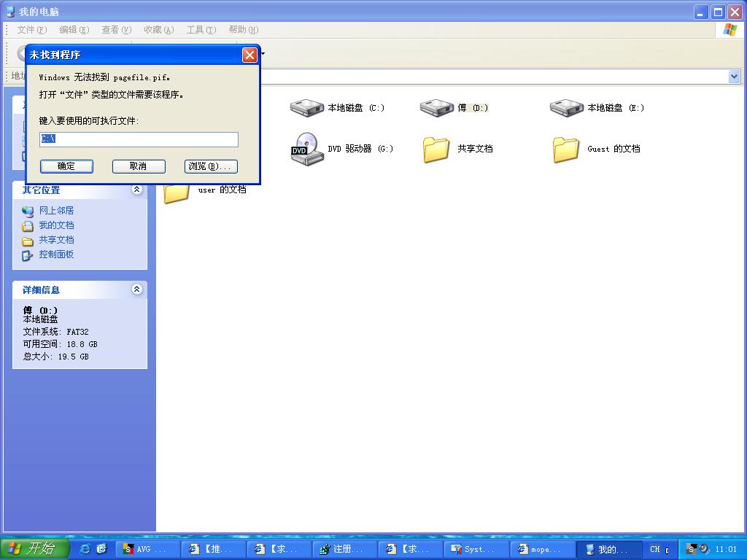Open the 收藏(A) menu
Screen dimensions: 747x560
(x=158, y=30)
